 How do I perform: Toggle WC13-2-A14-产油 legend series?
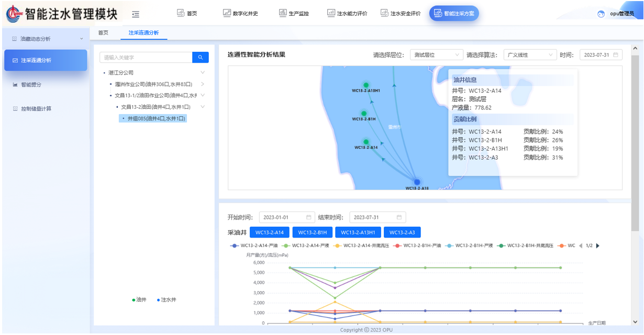point(254,245)
